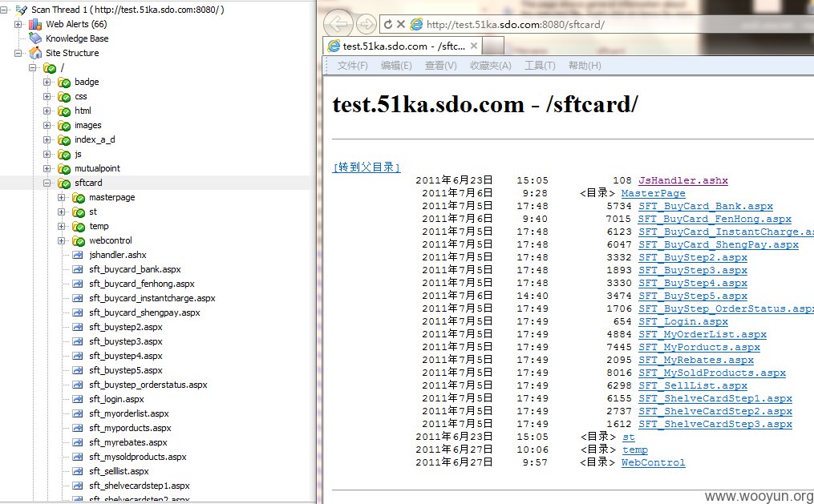Open the SFT_Login.aspx link
Viewport: 814px width, 504px height.
tap(683, 321)
